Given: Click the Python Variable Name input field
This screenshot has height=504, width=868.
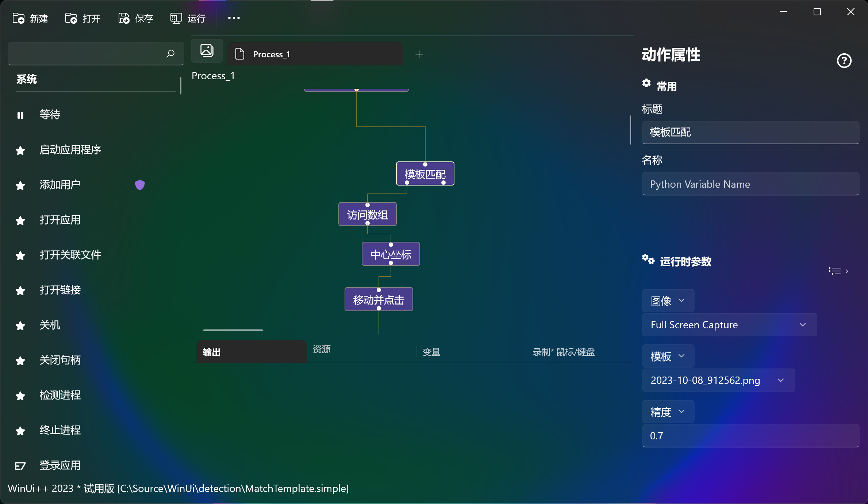Looking at the screenshot, I should coord(750,184).
